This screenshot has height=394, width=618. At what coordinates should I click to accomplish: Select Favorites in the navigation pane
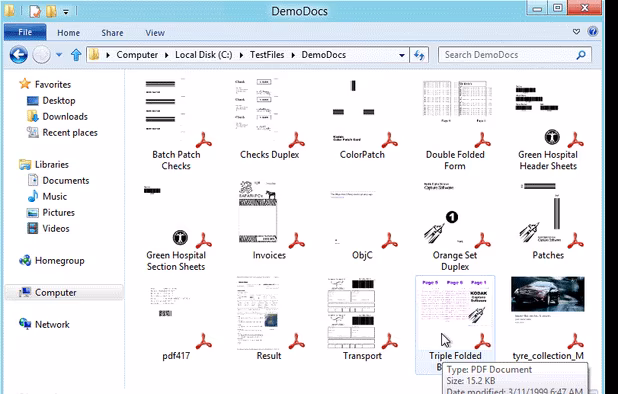coord(53,84)
